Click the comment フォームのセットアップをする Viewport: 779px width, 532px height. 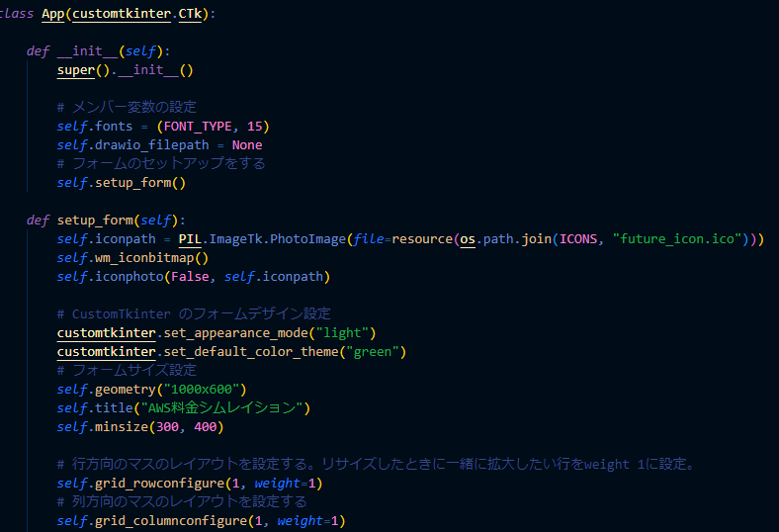pyautogui.click(x=161, y=163)
